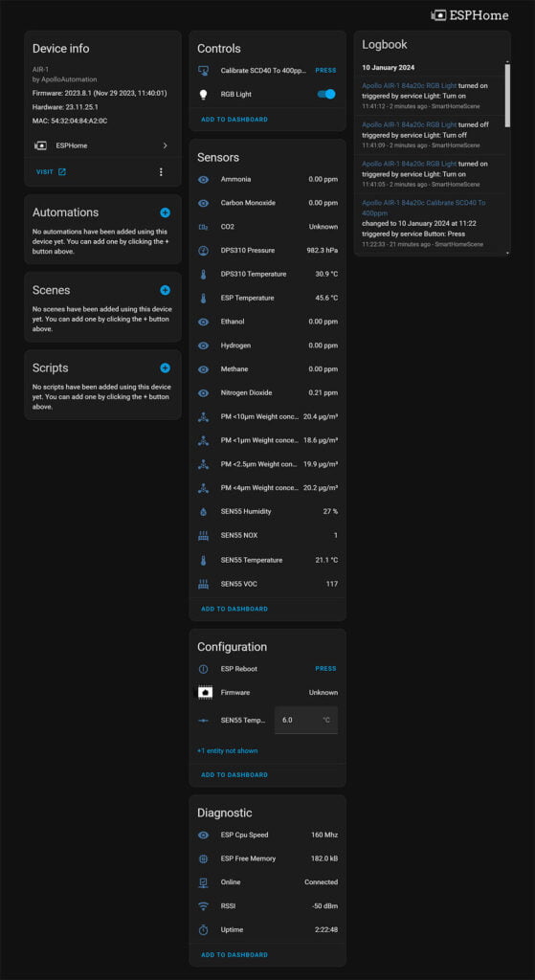Click the eye icon next to Ammonia
The width and height of the screenshot is (535, 980).
click(203, 179)
